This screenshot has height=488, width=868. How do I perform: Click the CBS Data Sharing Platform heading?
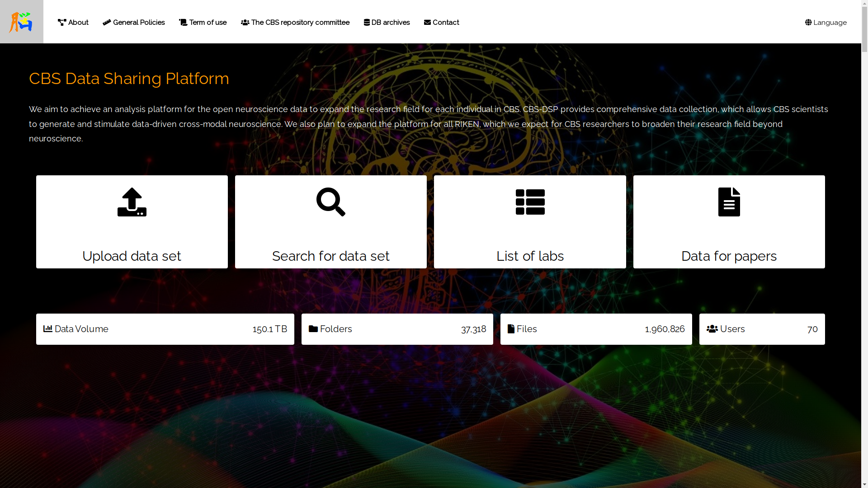coord(129,79)
